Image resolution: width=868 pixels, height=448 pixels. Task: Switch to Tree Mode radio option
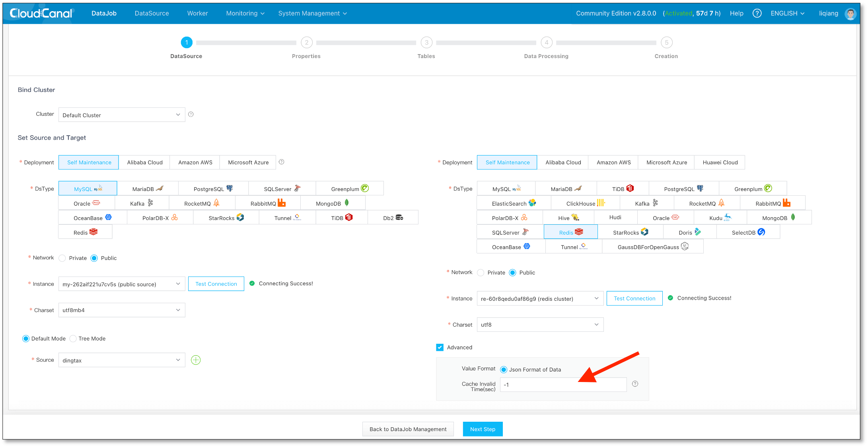click(73, 339)
